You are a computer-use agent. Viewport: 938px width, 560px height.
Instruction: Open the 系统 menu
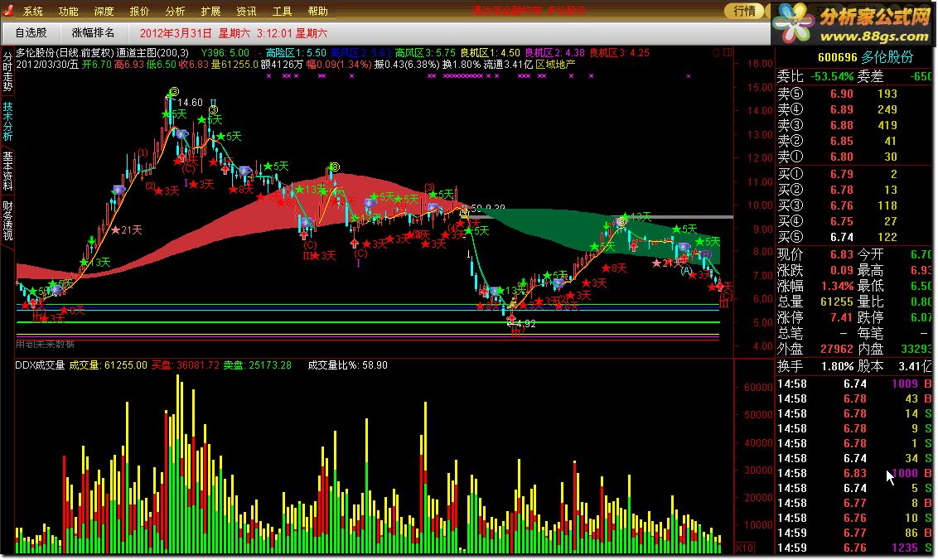click(33, 11)
